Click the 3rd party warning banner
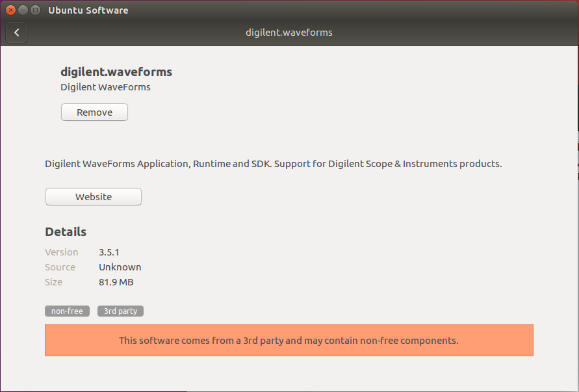 pyautogui.click(x=289, y=340)
